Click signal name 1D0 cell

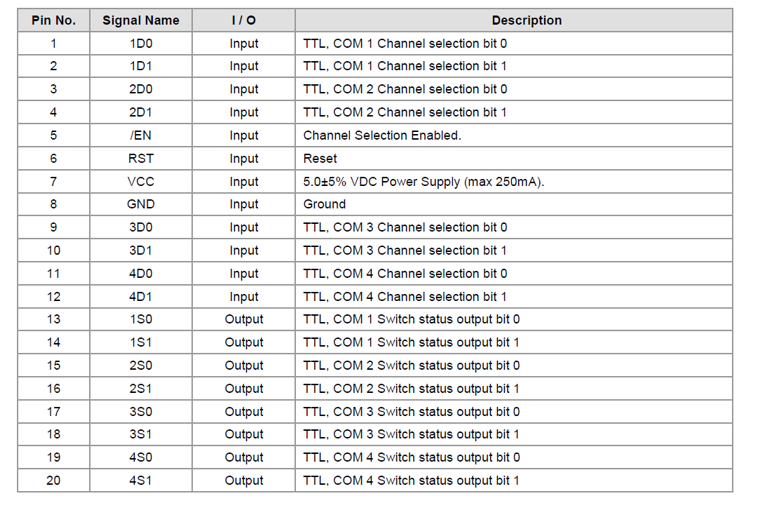(141, 44)
